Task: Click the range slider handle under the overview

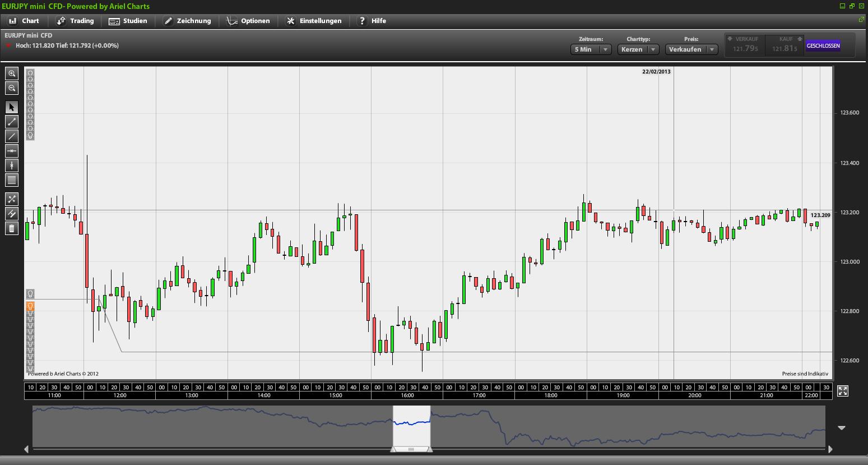Action: point(411,449)
